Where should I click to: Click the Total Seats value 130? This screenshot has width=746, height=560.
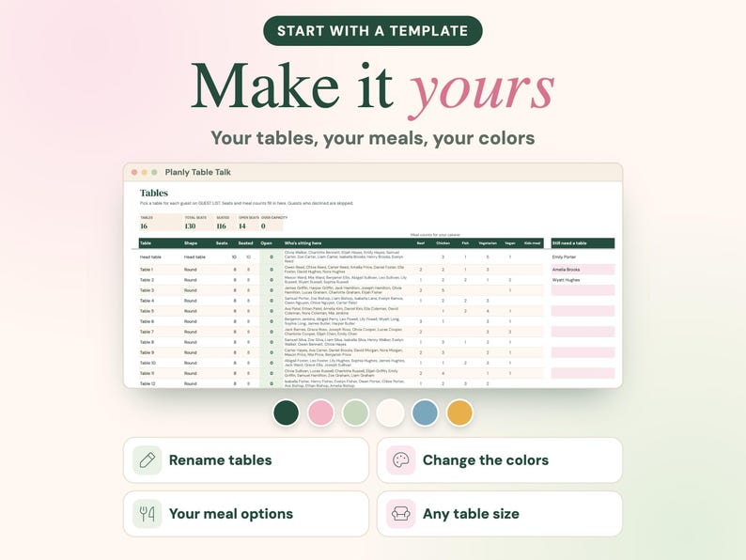(x=190, y=226)
